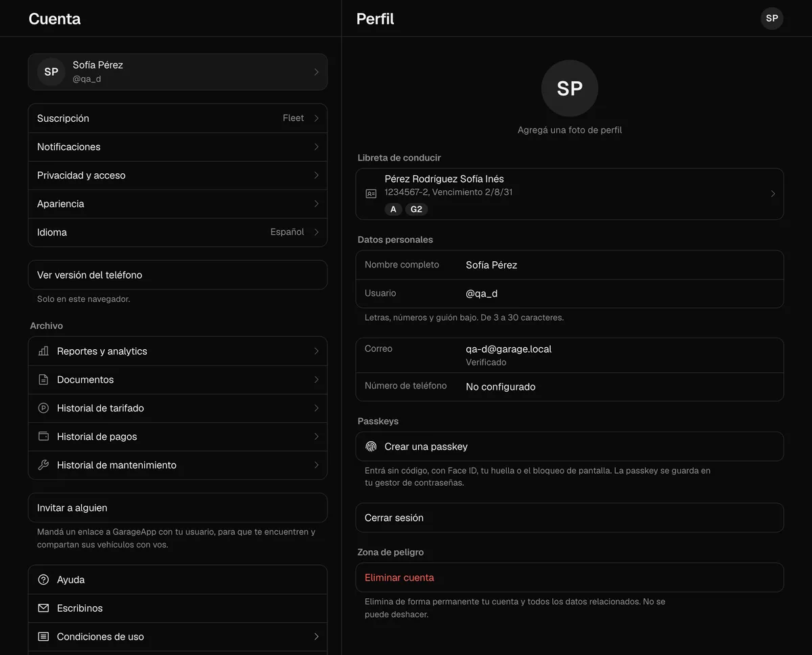Click the Condiciones de uso document icon
The image size is (812, 655).
tap(43, 637)
